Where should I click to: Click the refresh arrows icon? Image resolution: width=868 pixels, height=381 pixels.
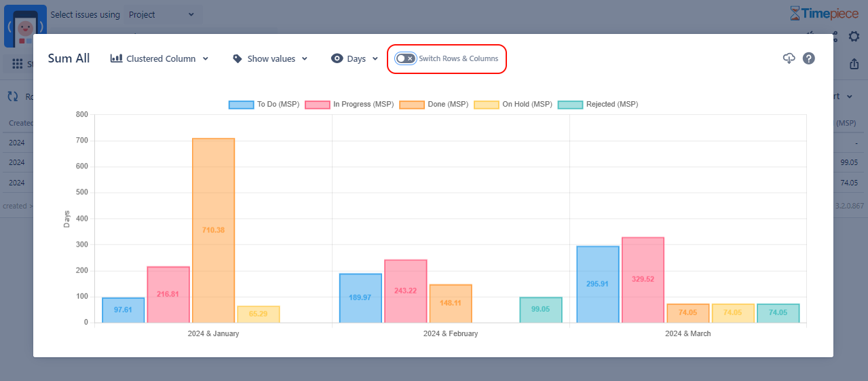pyautogui.click(x=13, y=96)
